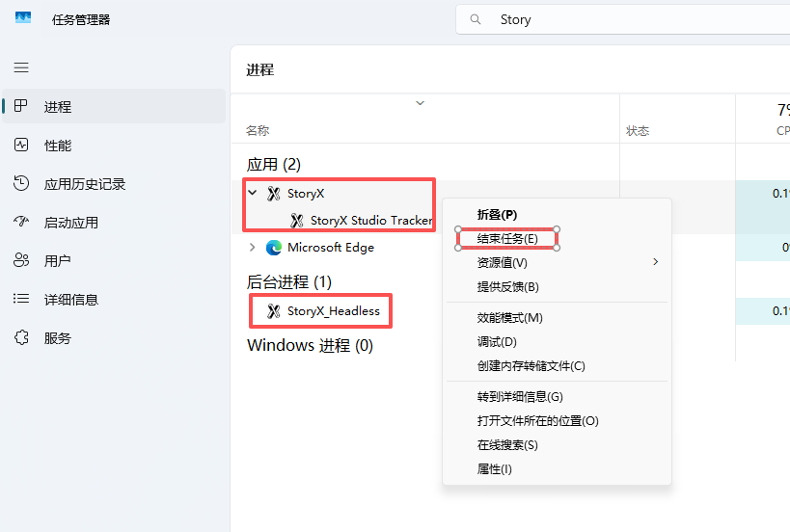Screen dimensions: 790x532
Task: Click the Microsoft Edge icon
Action: click(274, 247)
